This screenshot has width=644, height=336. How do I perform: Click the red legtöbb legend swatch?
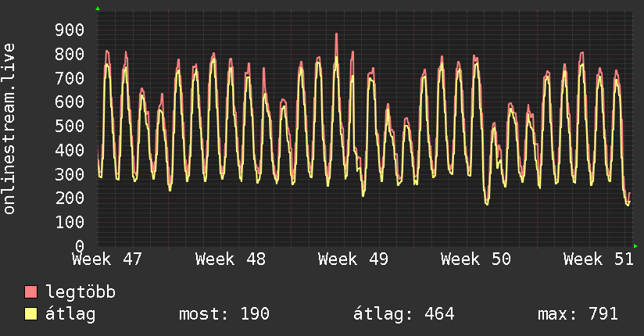tap(30, 291)
